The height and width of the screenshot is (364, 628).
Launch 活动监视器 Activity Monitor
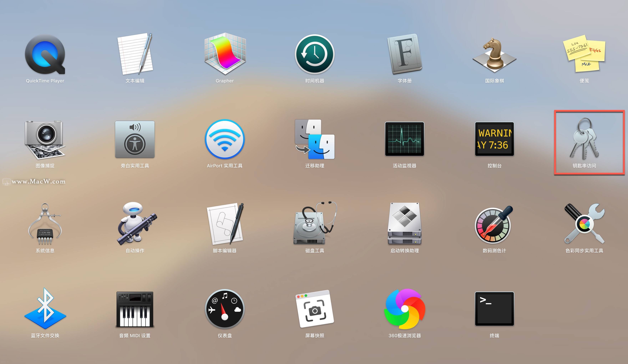coord(404,139)
